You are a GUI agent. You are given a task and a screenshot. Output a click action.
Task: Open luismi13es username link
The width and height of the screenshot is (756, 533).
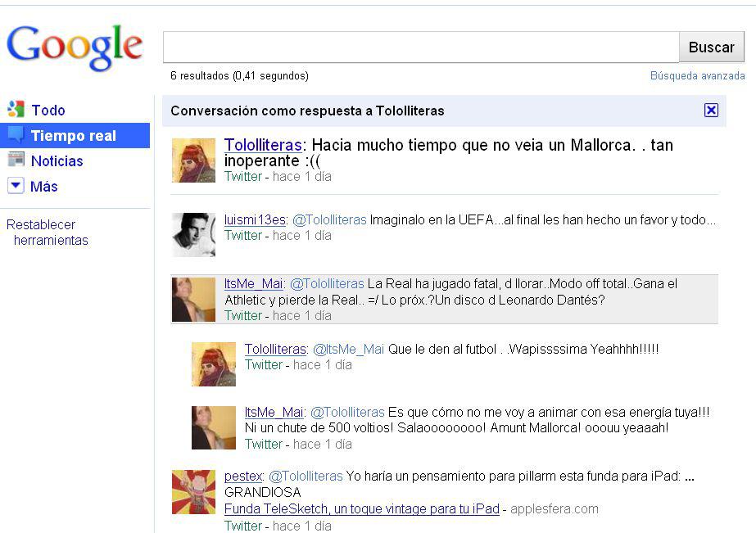(x=255, y=219)
